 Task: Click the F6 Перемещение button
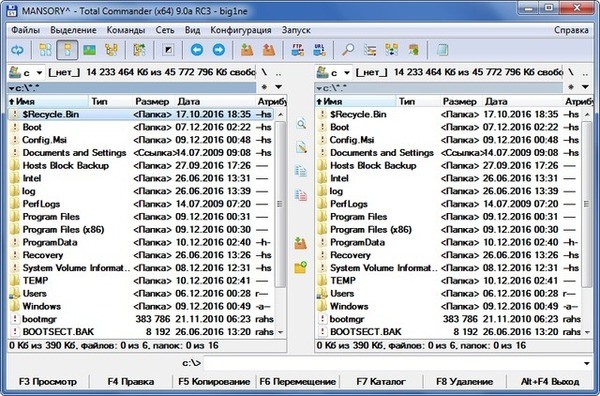point(297,381)
